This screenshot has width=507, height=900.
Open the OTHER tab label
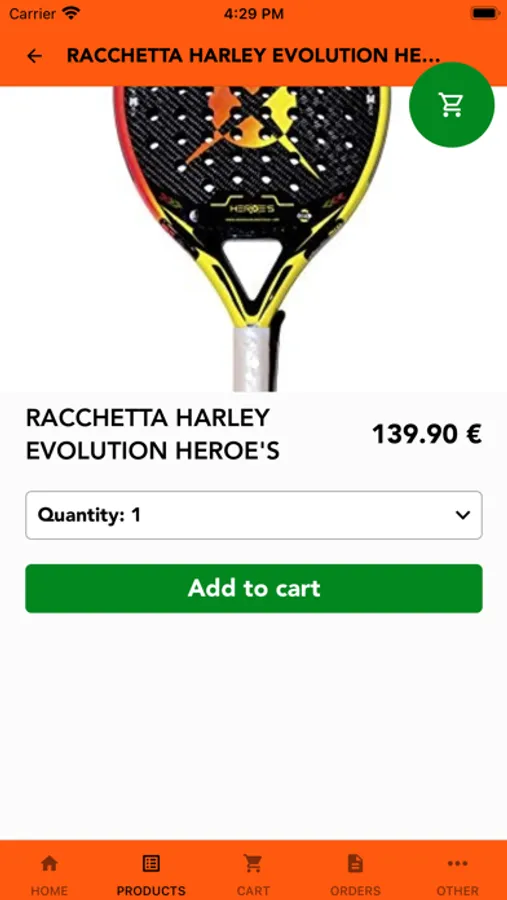click(x=458, y=891)
